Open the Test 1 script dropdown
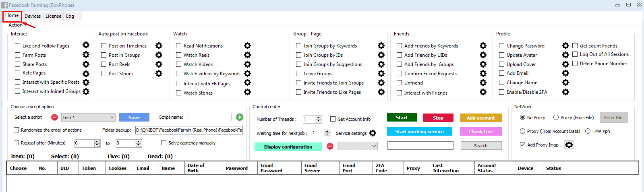644x192 pixels. click(x=88, y=118)
